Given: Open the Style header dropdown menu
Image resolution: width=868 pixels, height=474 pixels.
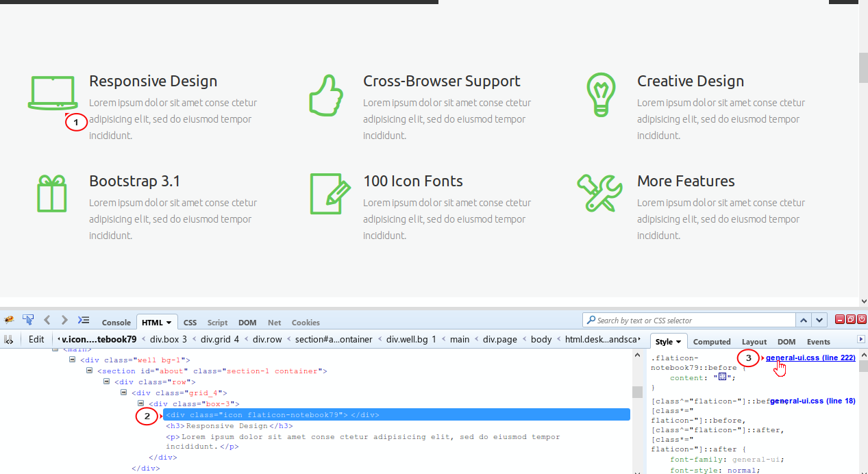Looking at the screenshot, I should 679,341.
